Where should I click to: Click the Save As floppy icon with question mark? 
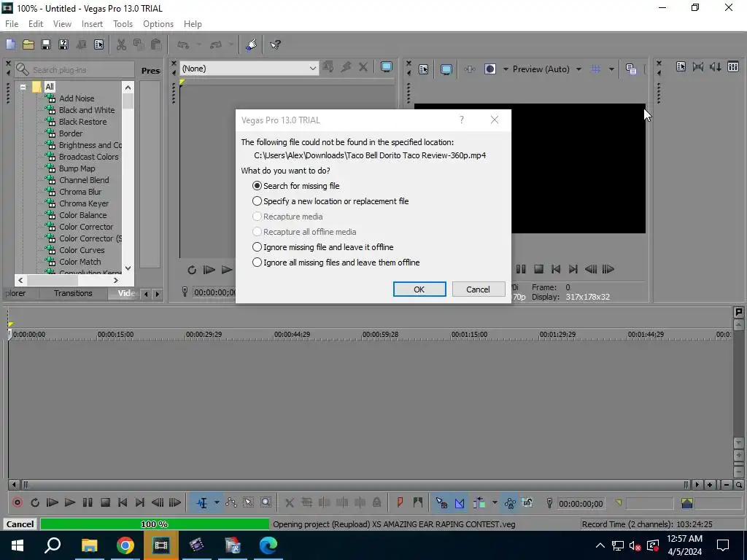(63, 44)
